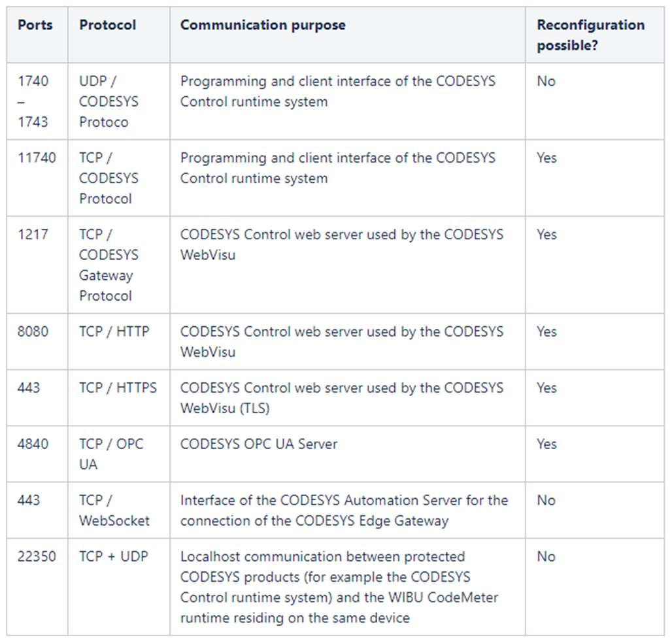Click the WebVisu (TLS) purpose description
This screenshot has height=640, width=672.
click(342, 397)
